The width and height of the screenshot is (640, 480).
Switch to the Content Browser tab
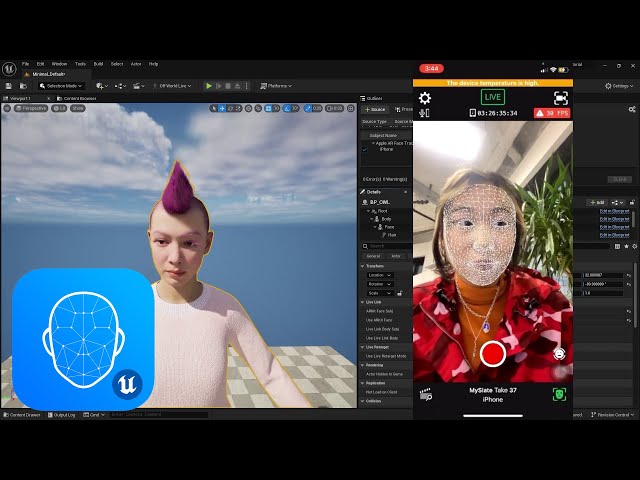pyautogui.click(x=76, y=99)
